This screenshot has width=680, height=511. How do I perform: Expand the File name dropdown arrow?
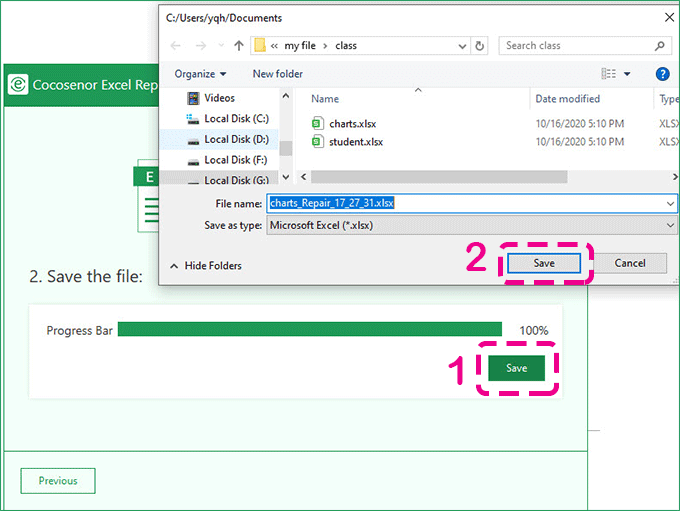click(x=670, y=203)
